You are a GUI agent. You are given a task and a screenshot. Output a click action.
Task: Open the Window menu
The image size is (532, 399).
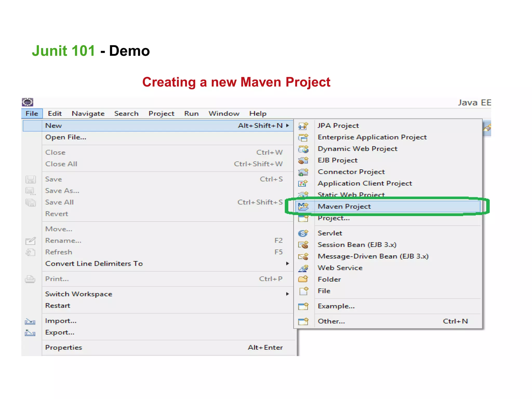[x=224, y=114]
